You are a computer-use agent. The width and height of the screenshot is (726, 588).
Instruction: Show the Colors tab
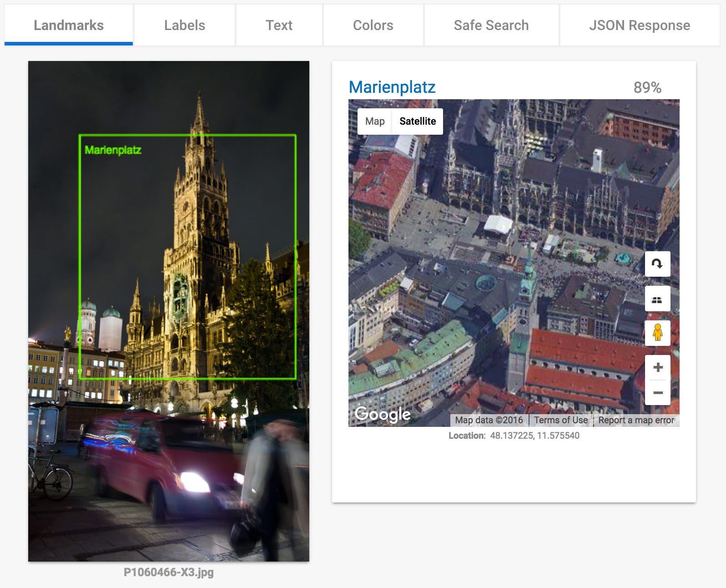(373, 25)
